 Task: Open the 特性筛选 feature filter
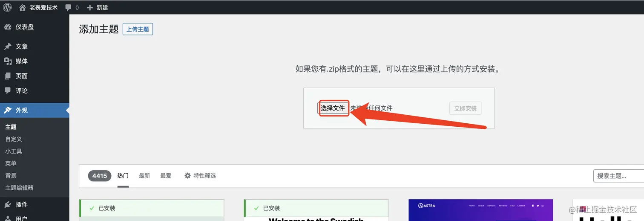point(200,175)
